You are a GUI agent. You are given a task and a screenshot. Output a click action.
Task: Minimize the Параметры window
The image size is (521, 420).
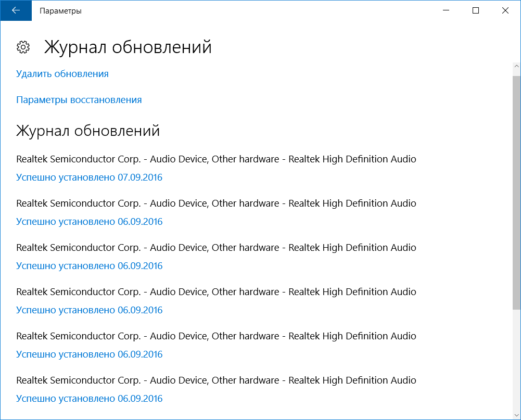tap(446, 10)
